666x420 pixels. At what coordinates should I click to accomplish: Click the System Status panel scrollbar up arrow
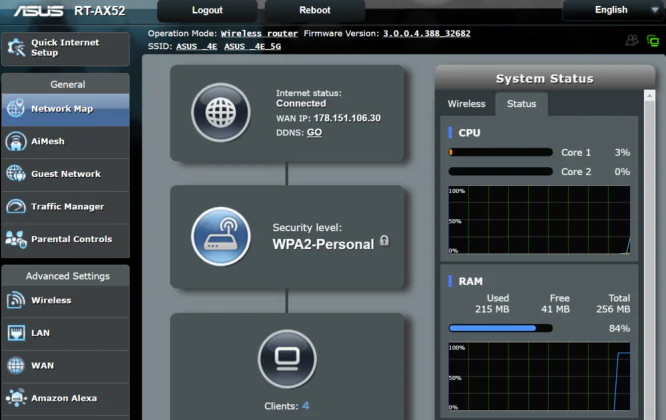click(x=649, y=96)
